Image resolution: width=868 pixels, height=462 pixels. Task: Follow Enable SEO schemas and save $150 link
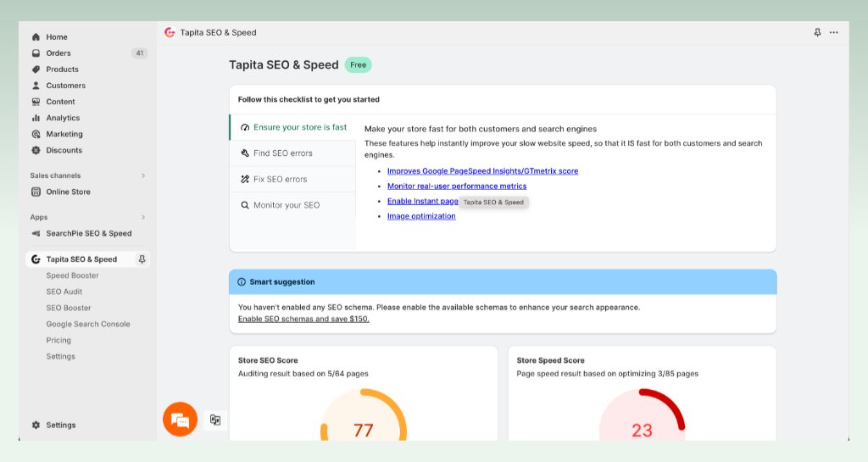point(303,319)
